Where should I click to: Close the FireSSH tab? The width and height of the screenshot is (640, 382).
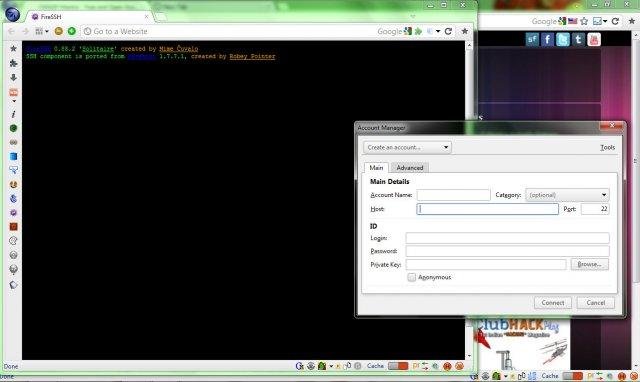(x=147, y=17)
